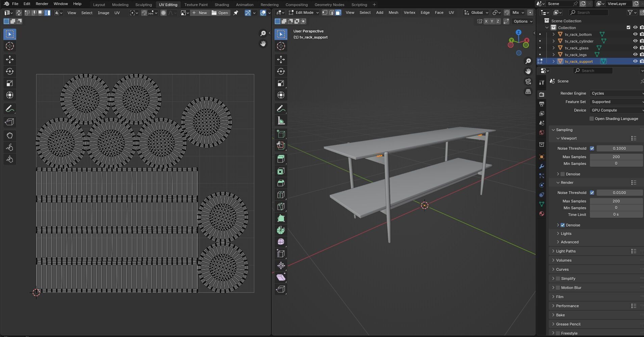644x337 pixels.
Task: Select the Poly Build tool
Action: (281, 218)
